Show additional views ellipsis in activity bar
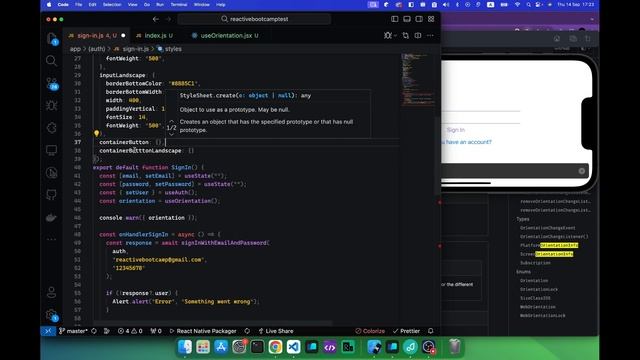This screenshot has width=640, height=360. (x=51, y=239)
